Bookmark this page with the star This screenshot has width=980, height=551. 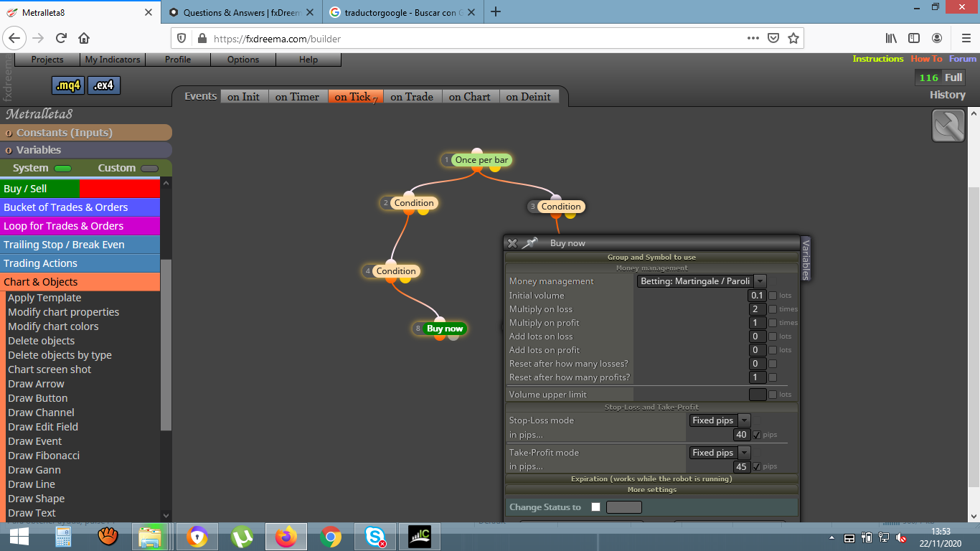pyautogui.click(x=793, y=38)
